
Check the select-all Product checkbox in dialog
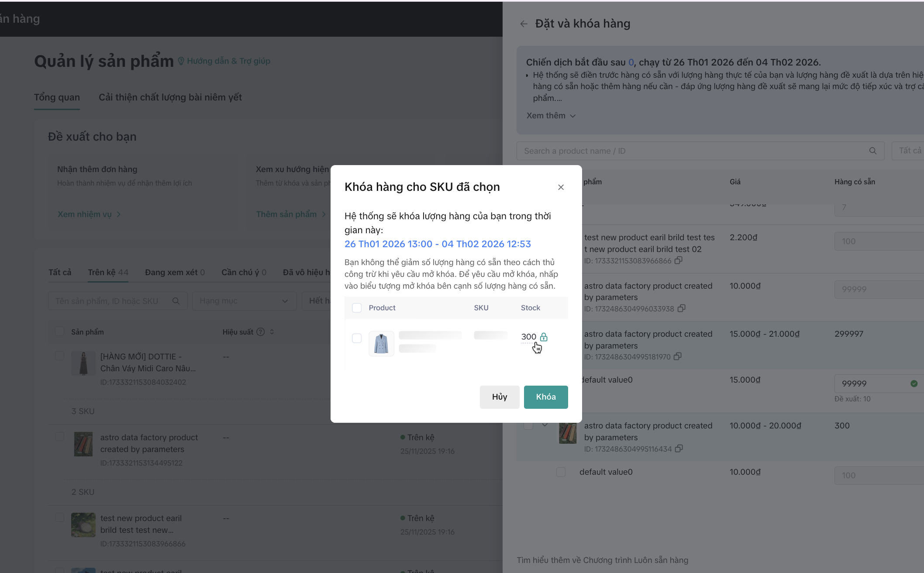tap(357, 308)
